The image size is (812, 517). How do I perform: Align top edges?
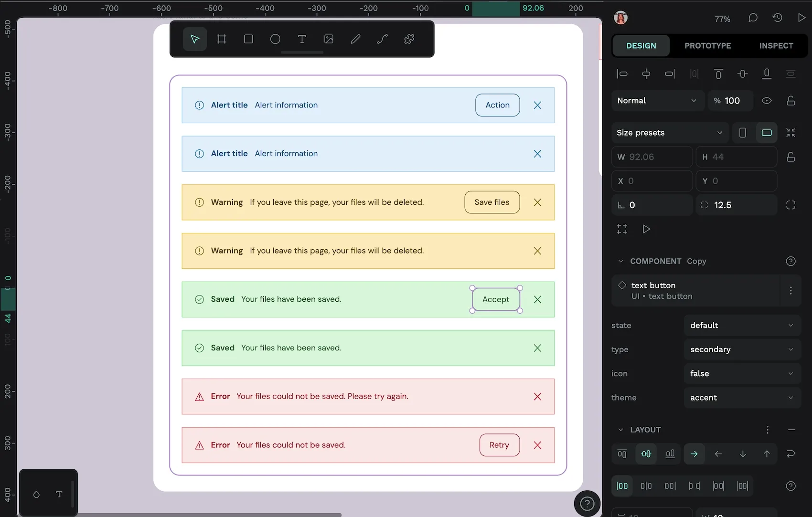[x=718, y=74]
